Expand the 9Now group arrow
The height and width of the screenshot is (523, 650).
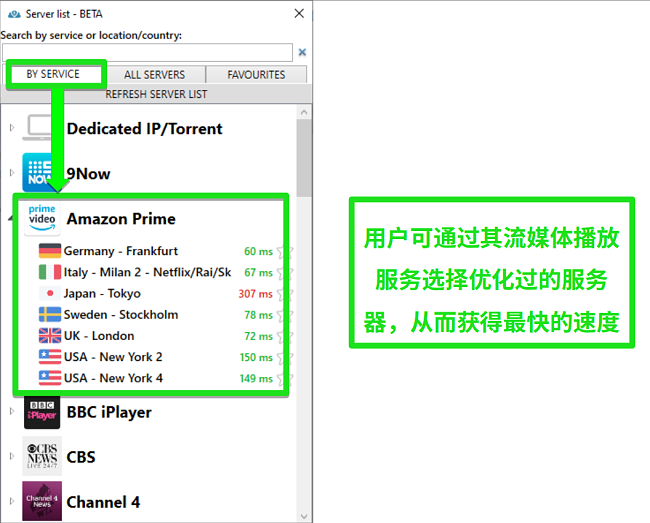point(12,172)
